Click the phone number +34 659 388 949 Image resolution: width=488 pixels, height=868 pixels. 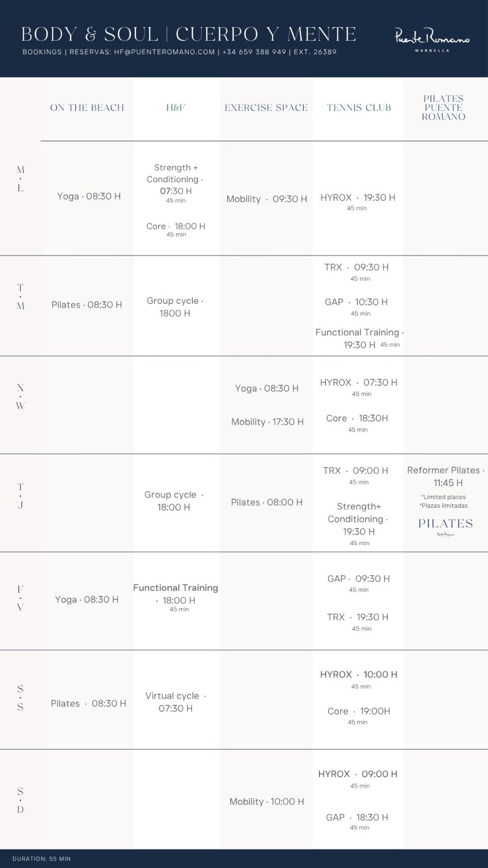[x=254, y=52]
